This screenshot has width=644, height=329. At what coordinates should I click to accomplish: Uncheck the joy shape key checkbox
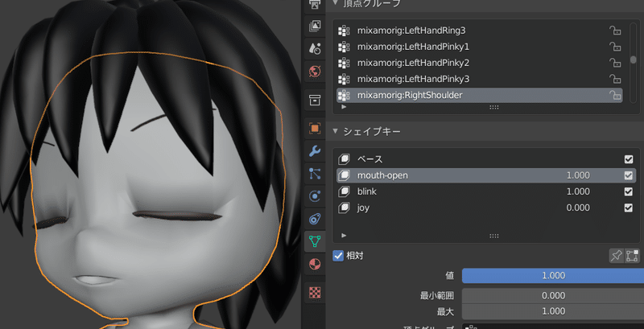[x=629, y=208]
